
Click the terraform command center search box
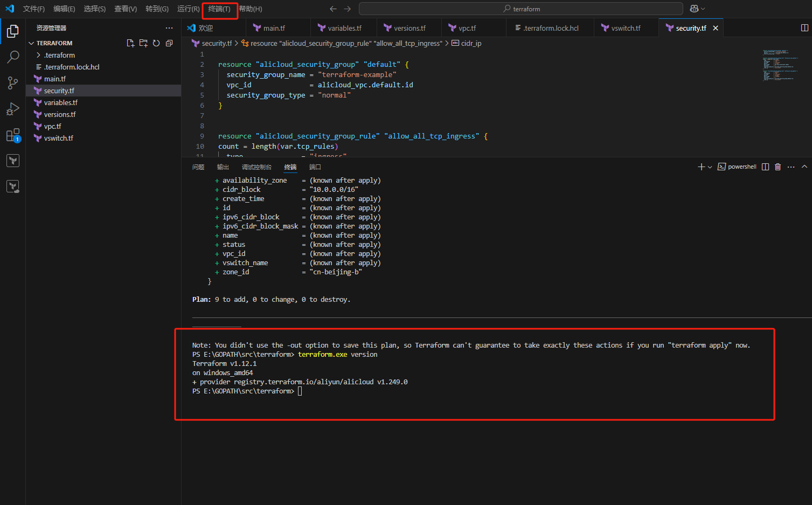click(x=521, y=9)
